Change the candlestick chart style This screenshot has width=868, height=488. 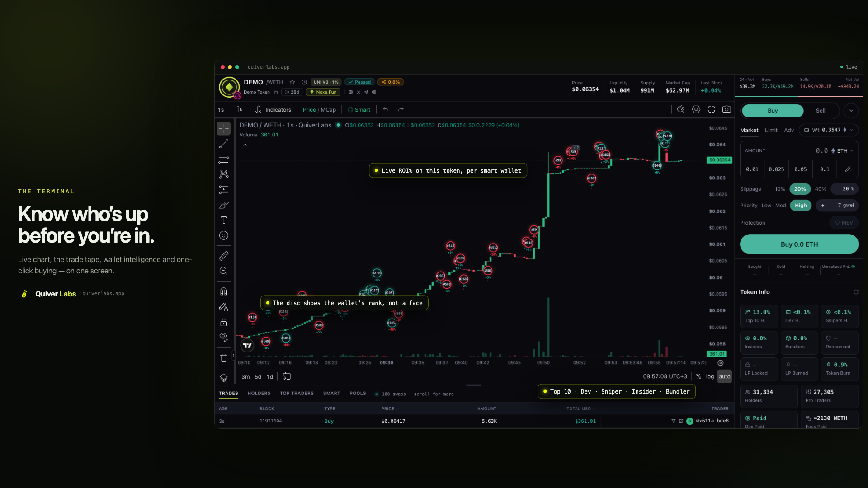tap(240, 109)
